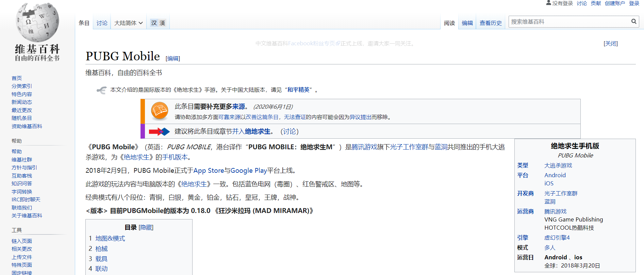Viewport: 644px width, 275px height.
Task: Open 上传文件 under 工具
Action: pyautogui.click(x=22, y=257)
